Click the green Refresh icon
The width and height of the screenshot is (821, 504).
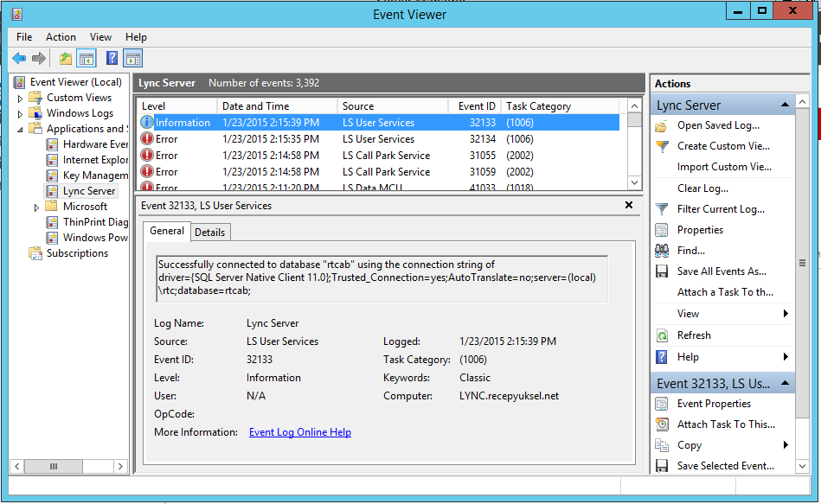click(x=662, y=335)
